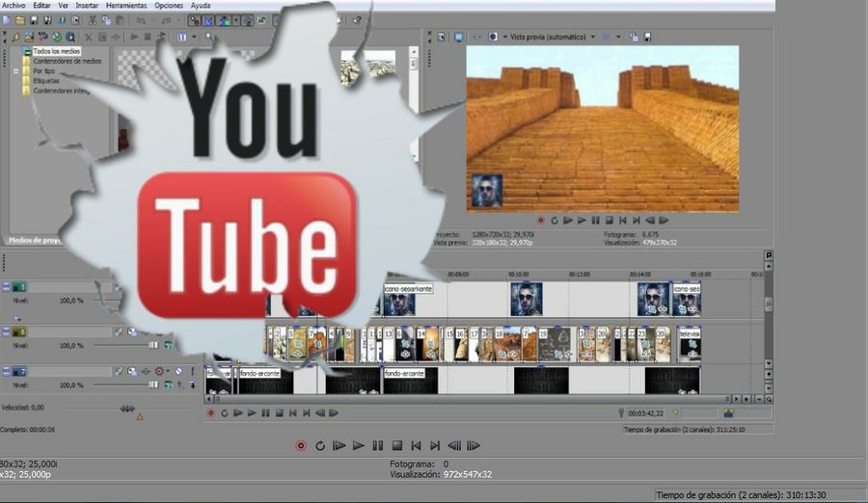
Task: Save snapshot to file in preview toolbar
Action: click(647, 37)
